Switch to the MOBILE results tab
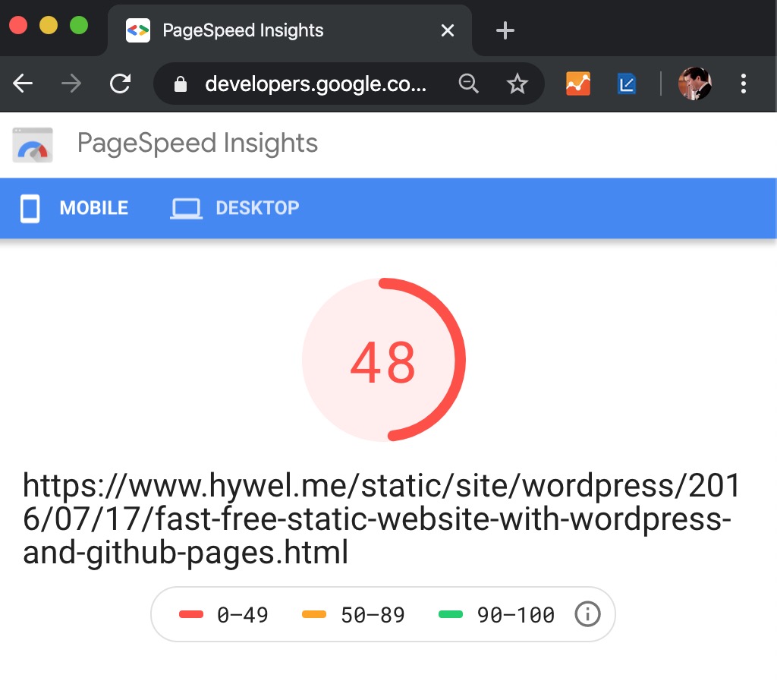The width and height of the screenshot is (777, 700). click(x=74, y=208)
